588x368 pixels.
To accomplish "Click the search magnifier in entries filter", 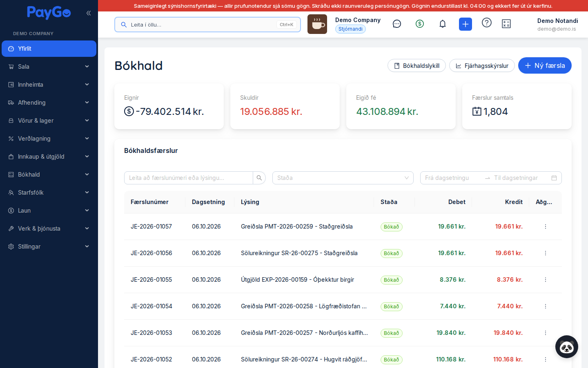I will coord(259,178).
